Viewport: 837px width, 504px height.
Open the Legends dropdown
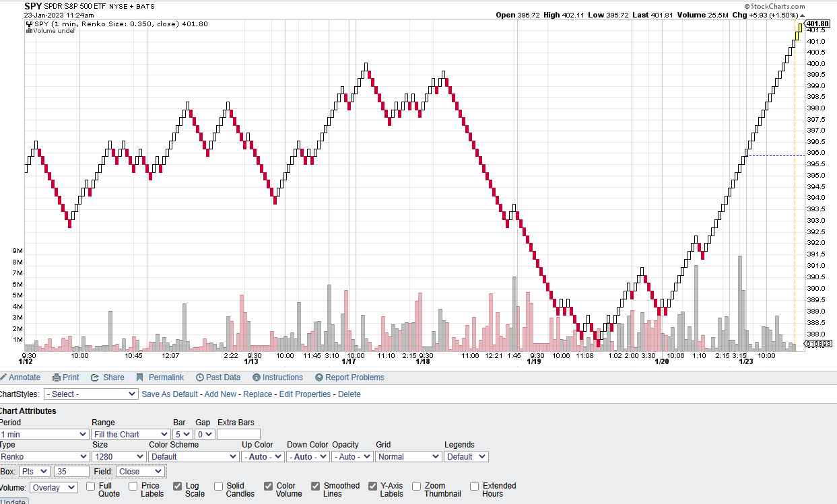coord(466,456)
